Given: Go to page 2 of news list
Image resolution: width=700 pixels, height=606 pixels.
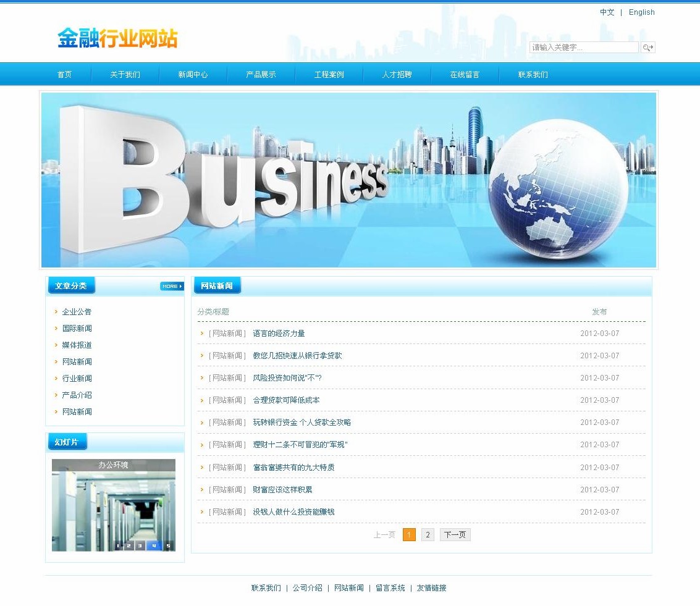Looking at the screenshot, I should coord(428,535).
